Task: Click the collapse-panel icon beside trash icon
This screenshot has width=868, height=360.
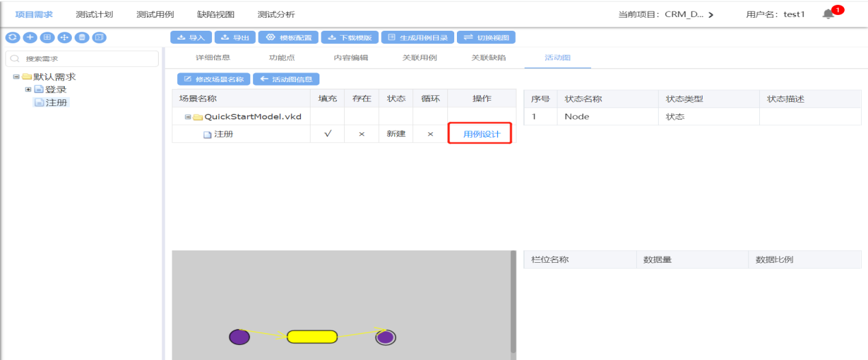Action: tap(99, 37)
